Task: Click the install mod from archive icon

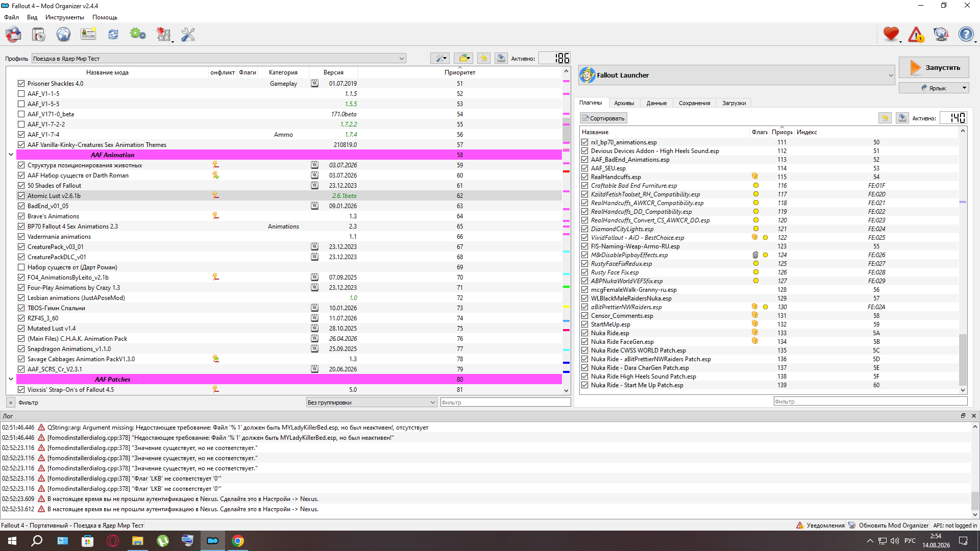Action: 39,35
